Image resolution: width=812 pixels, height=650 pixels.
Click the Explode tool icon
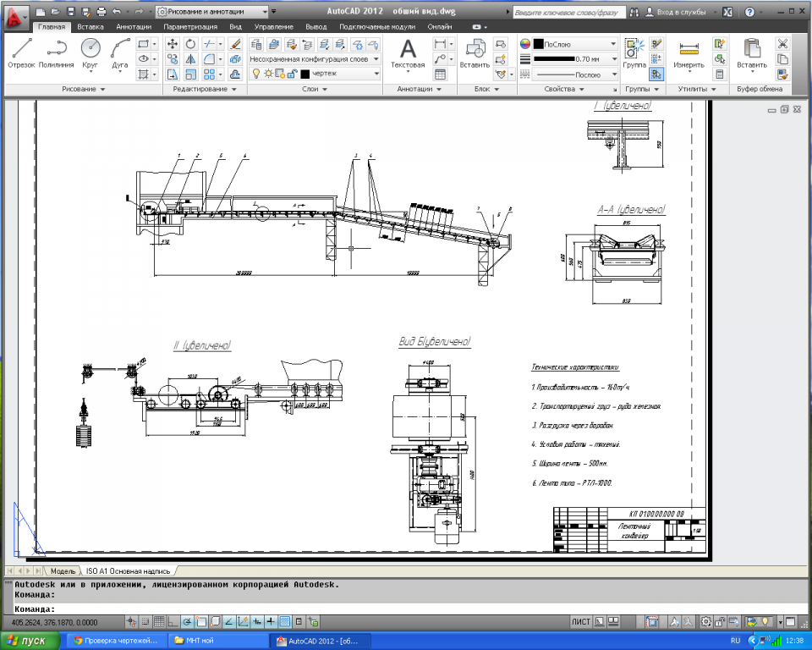[236, 59]
